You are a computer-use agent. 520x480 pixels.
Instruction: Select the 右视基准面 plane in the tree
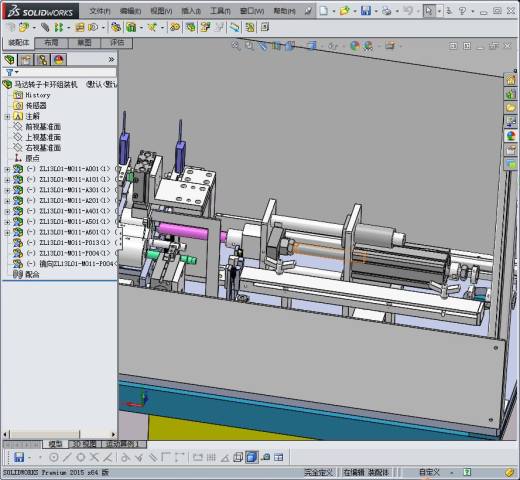click(x=43, y=148)
